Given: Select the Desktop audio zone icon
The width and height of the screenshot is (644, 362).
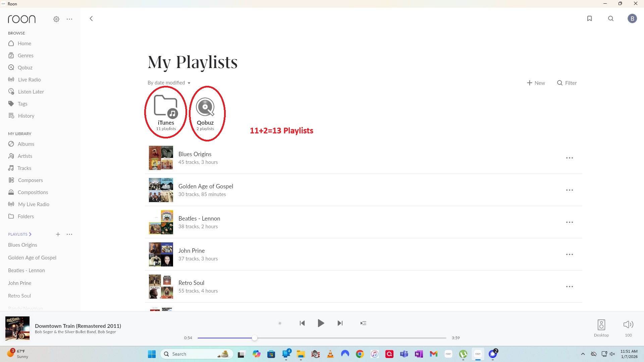Looking at the screenshot, I should [601, 324].
